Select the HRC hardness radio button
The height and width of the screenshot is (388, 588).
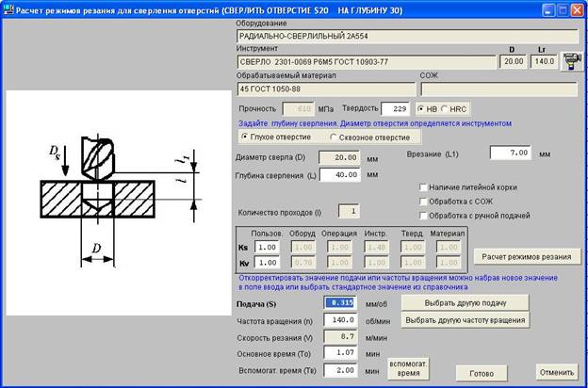tap(449, 109)
